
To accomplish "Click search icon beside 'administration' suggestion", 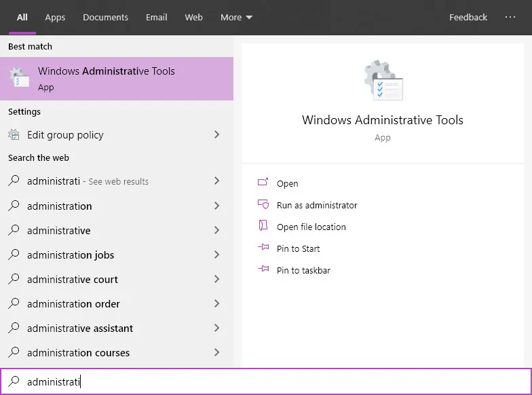I will coord(14,206).
